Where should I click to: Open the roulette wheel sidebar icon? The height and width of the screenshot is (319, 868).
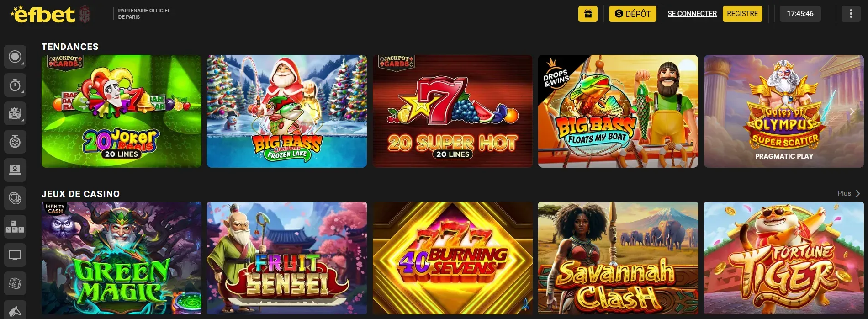[x=15, y=142]
